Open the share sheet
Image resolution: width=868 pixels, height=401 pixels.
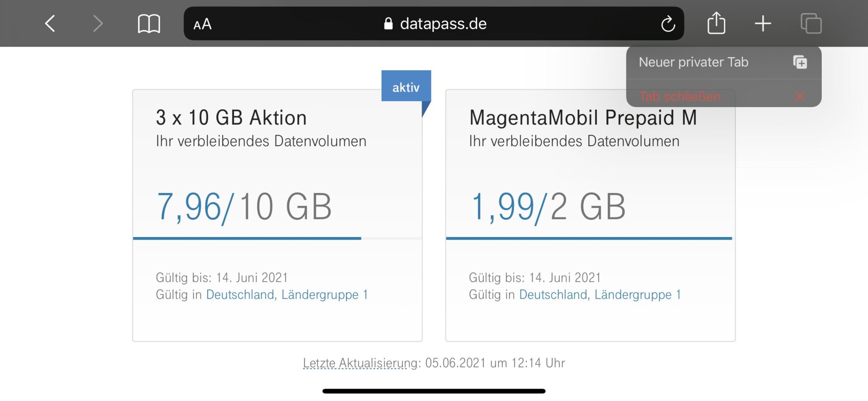(x=716, y=23)
